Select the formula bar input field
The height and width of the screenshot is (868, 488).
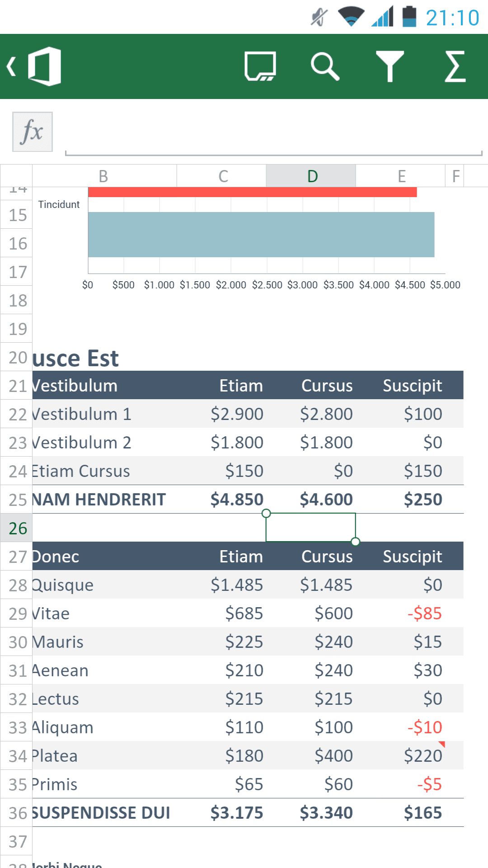274,132
